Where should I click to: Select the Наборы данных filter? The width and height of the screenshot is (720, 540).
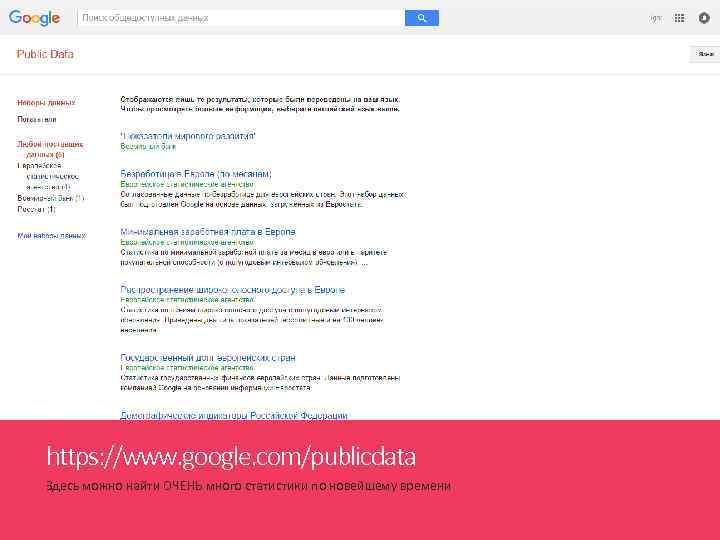pyautogui.click(x=46, y=102)
